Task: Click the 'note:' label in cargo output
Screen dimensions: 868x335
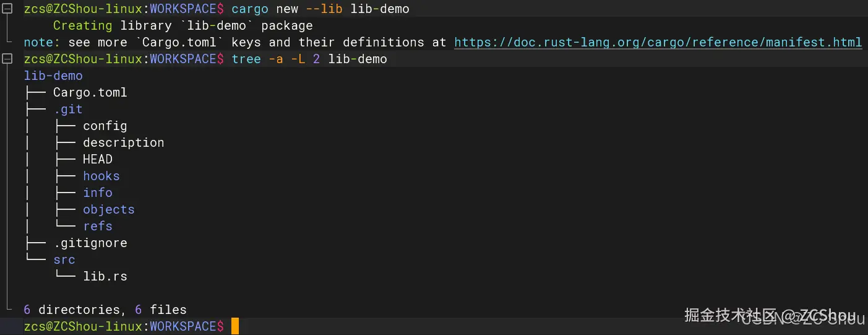Action: pyautogui.click(x=42, y=42)
